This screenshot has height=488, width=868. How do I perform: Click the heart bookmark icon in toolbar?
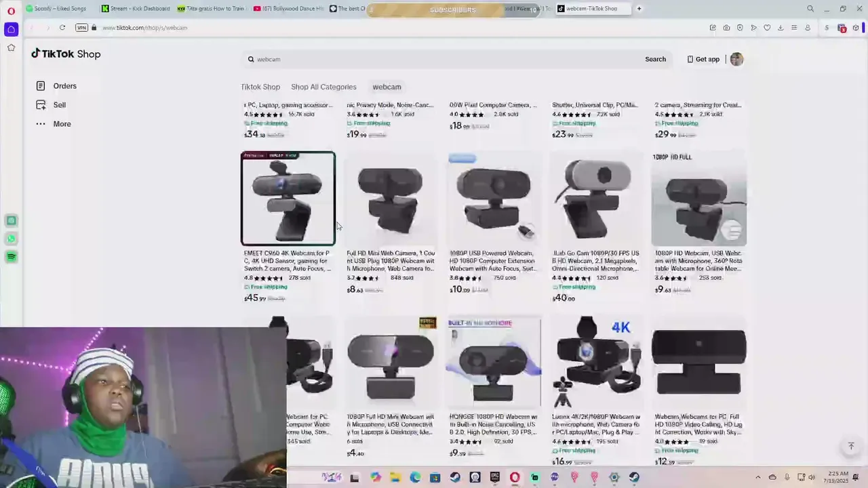(767, 28)
